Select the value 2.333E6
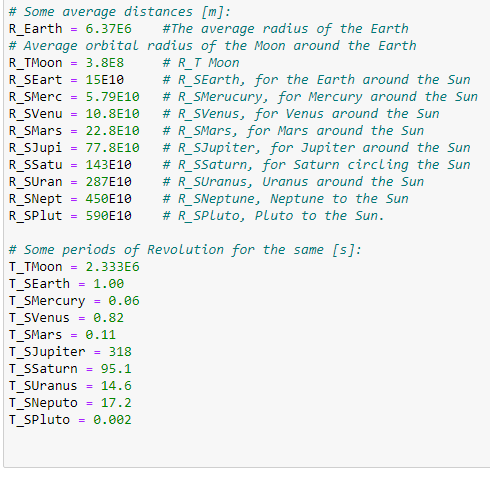490x478 pixels. tap(112, 267)
